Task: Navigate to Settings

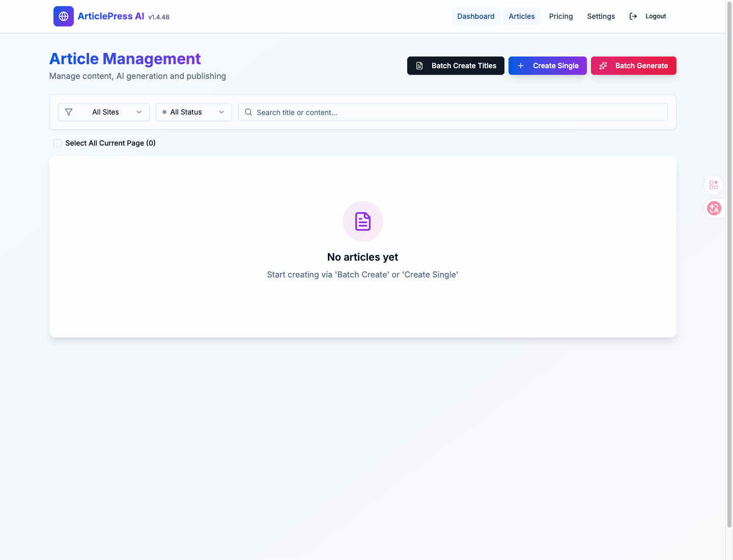Action: tap(601, 16)
